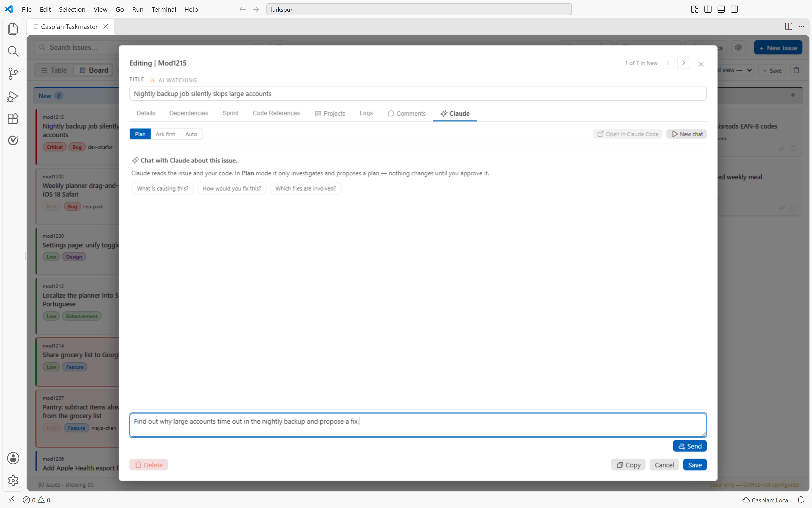Click Split Editor Right icon

tap(788, 26)
